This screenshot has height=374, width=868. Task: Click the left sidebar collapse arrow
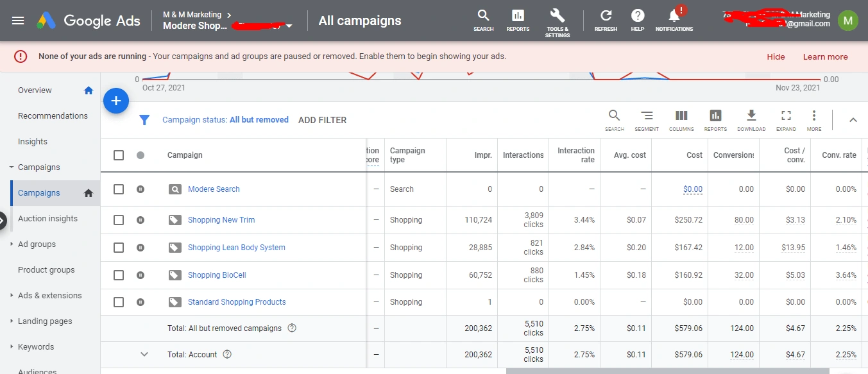(x=3, y=221)
